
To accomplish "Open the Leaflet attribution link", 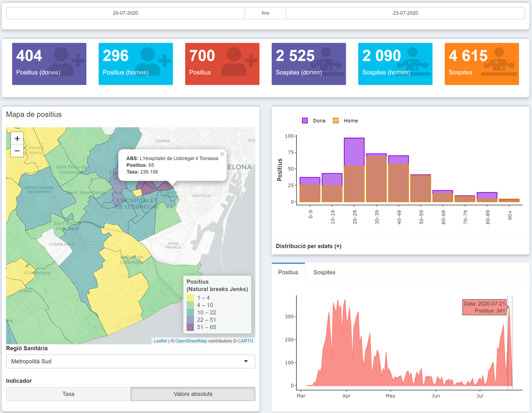I will (x=160, y=341).
